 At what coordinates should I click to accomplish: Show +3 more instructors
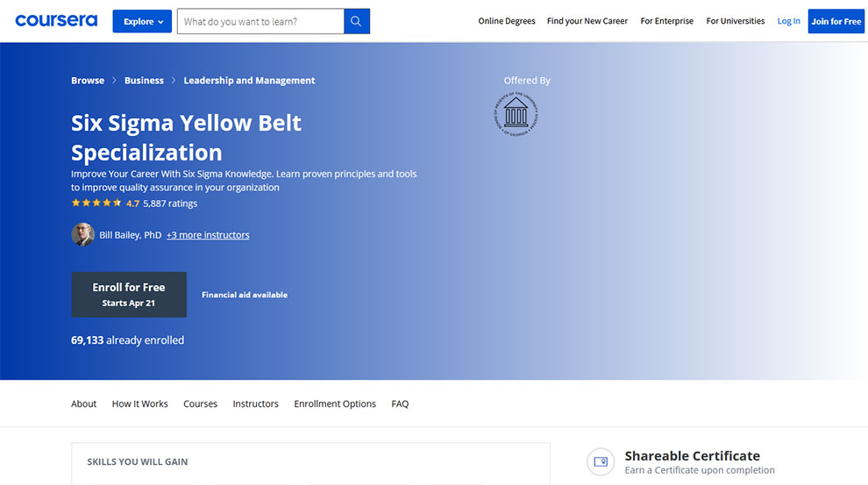tap(208, 235)
